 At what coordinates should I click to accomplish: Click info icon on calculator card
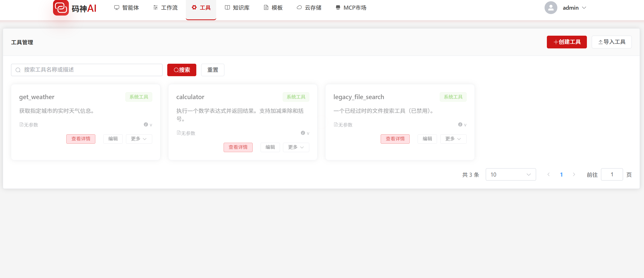tap(303, 133)
